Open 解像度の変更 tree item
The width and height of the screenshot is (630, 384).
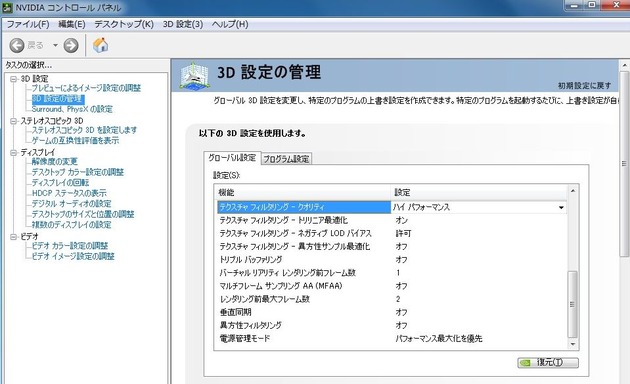pos(54,161)
